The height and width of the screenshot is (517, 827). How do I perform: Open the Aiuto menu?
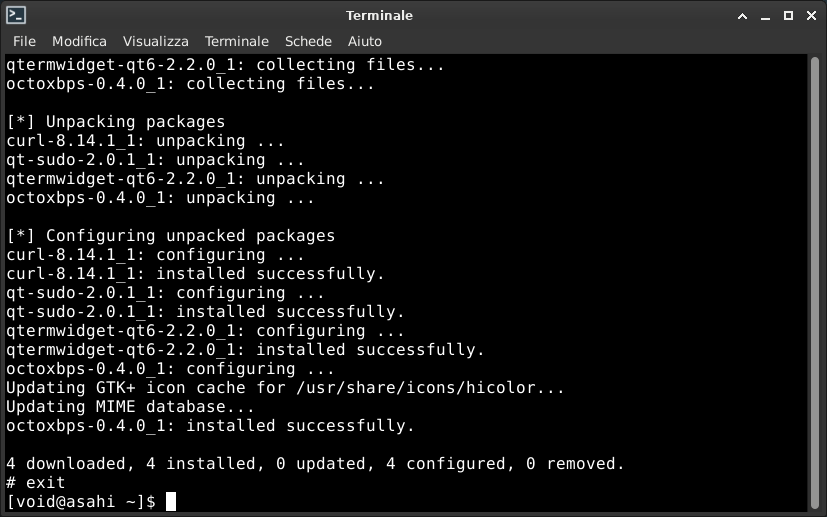tap(364, 41)
